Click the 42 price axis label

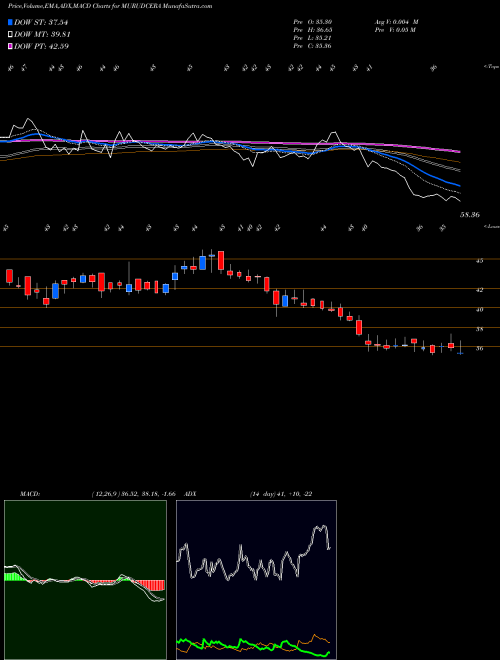pos(479,290)
